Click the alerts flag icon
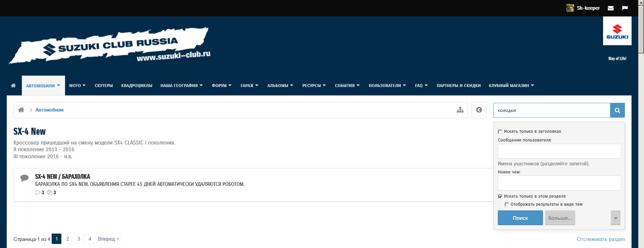The height and width of the screenshot is (248, 644). click(625, 8)
